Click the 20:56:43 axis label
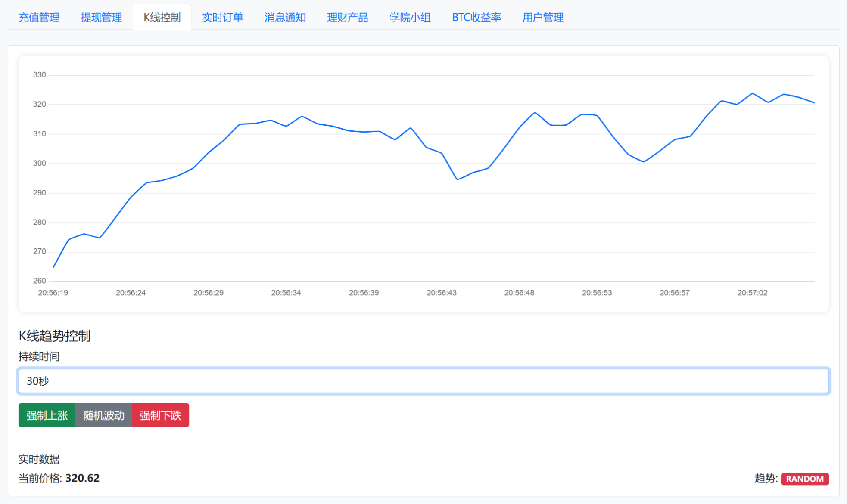 [441, 292]
